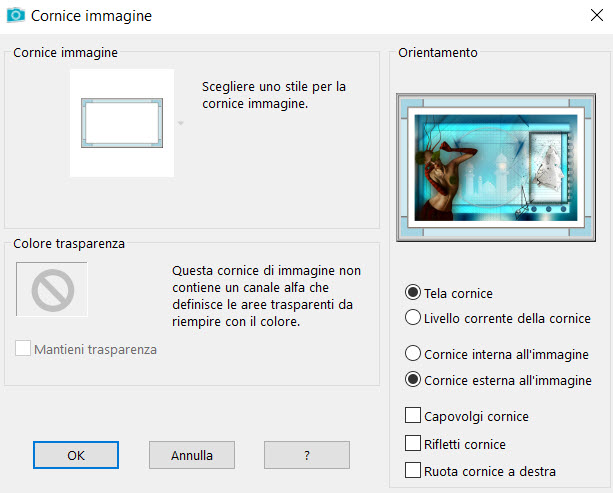Confirm with the OK button
Screen dimensions: 613x493
click(76, 455)
